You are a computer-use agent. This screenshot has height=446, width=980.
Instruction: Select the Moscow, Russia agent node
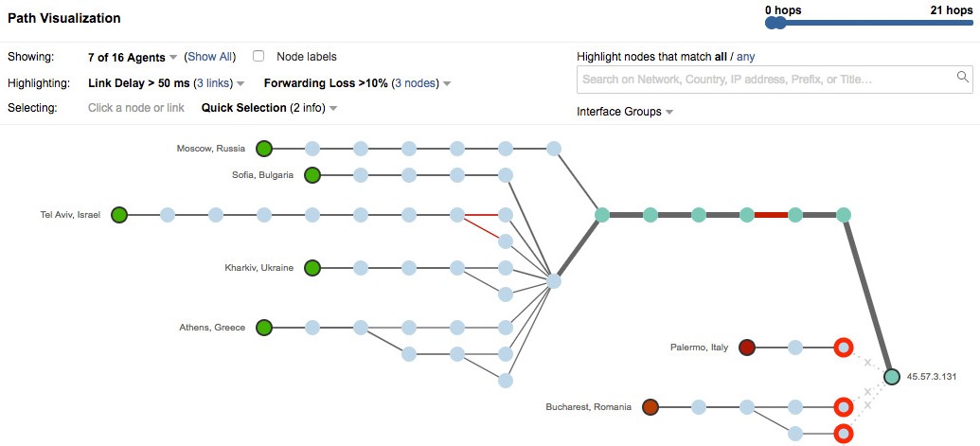264,149
